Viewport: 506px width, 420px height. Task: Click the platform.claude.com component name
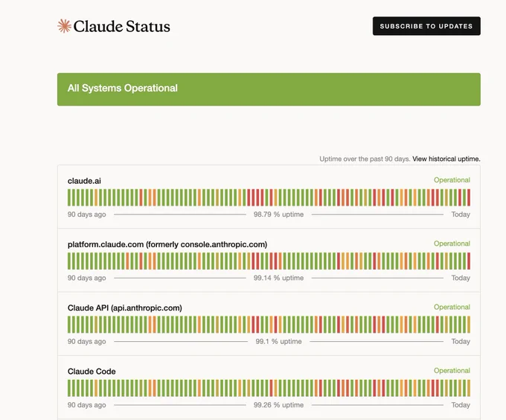pyautogui.click(x=167, y=244)
